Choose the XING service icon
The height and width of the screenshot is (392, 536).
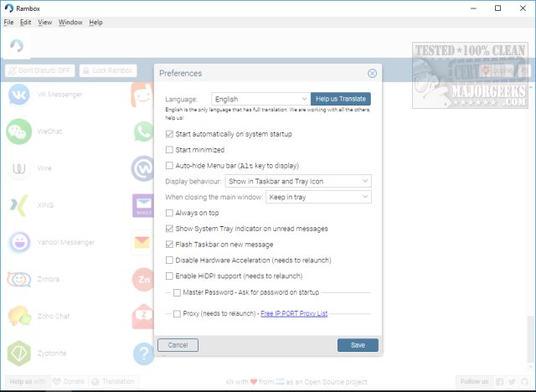18,205
